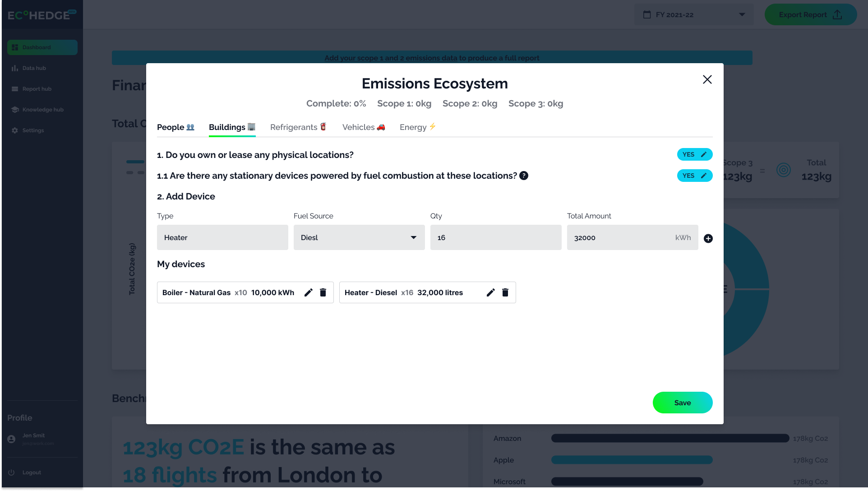Image resolution: width=868 pixels, height=491 pixels.
Task: Click the EcoHedge logo
Action: 42,15
